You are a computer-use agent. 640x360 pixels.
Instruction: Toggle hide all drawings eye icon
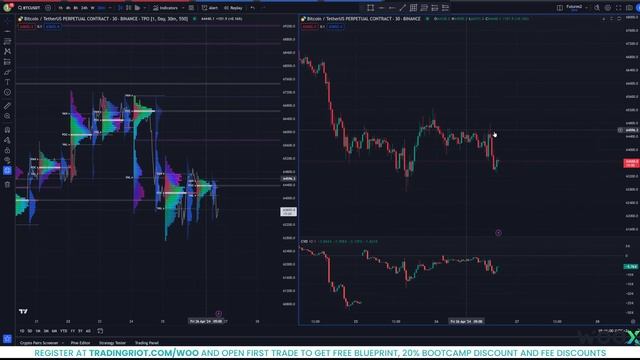[x=7, y=160]
